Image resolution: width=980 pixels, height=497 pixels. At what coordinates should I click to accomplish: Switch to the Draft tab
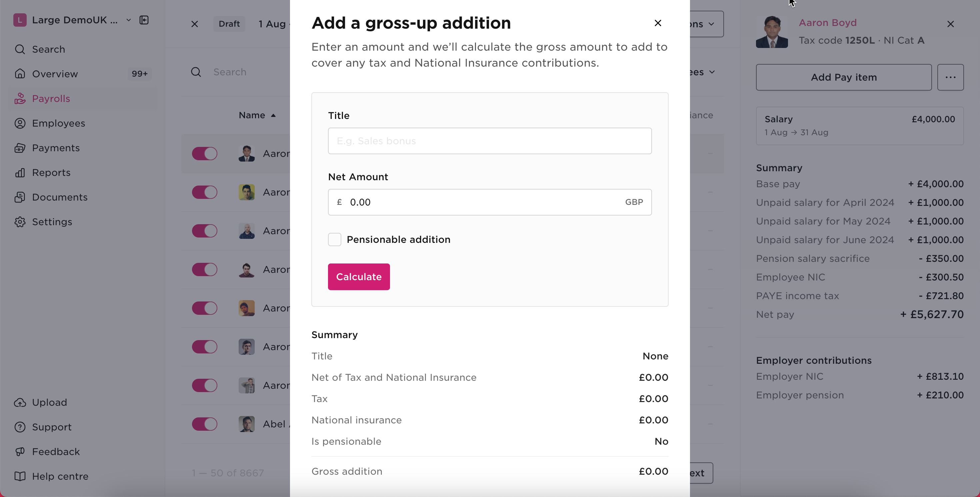coord(229,24)
